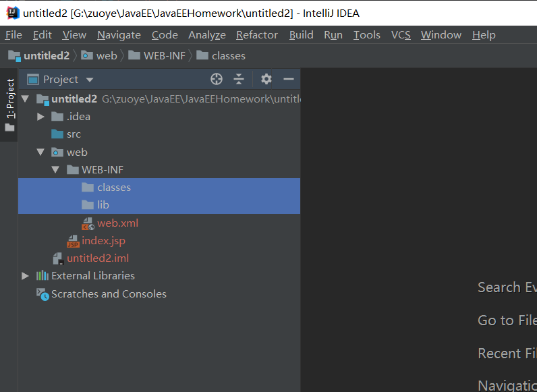This screenshot has width=537, height=392.
Task: Click the IntelliJ IDEA logo in title bar
Action: click(13, 13)
